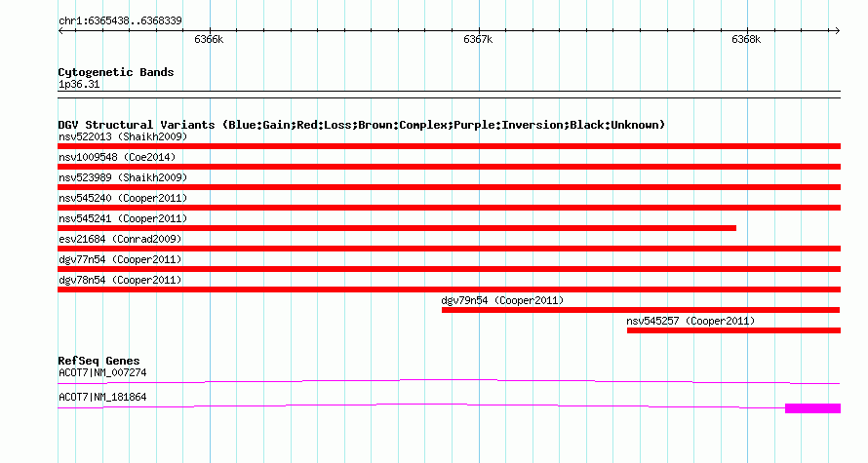Click the chr1:6365438..6368339 coordinate label
The height and width of the screenshot is (463, 868).
120,21
